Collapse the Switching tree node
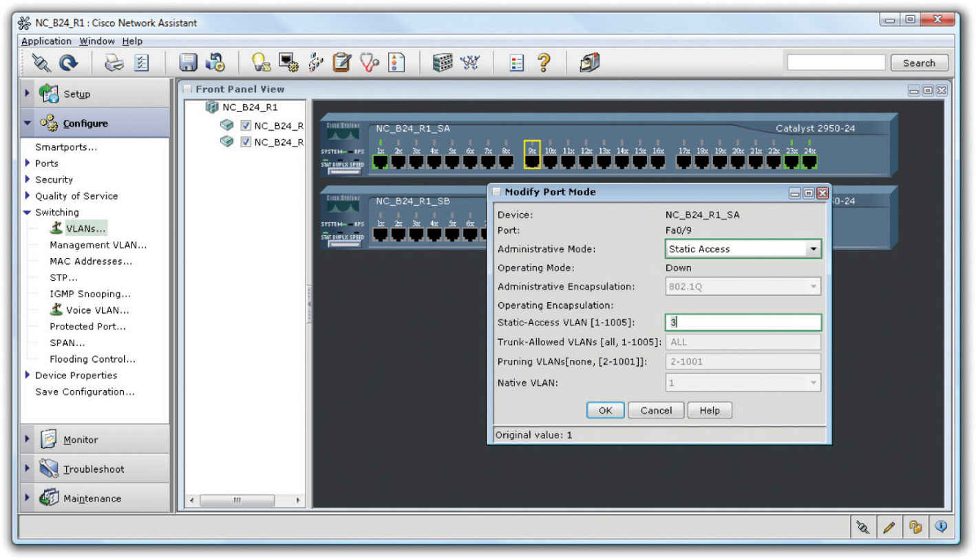 click(28, 213)
